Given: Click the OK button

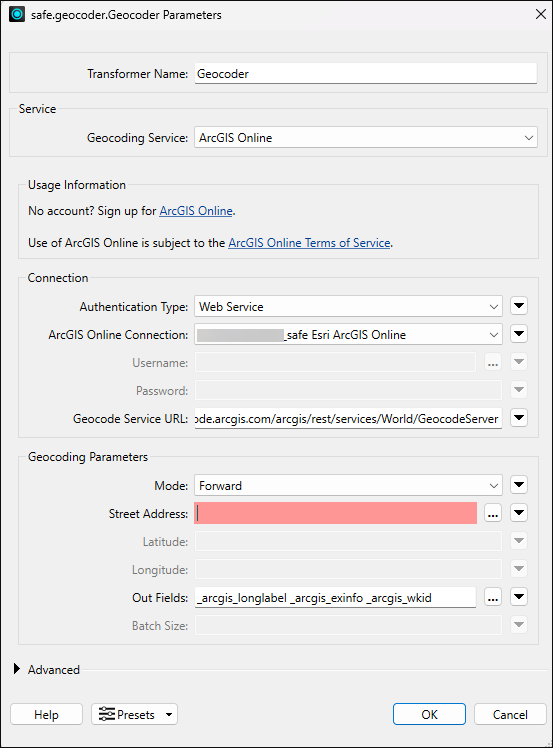Looking at the screenshot, I should pyautogui.click(x=429, y=714).
